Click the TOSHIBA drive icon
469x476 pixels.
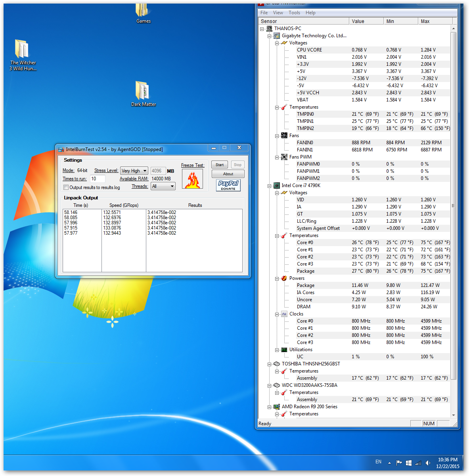coord(277,364)
